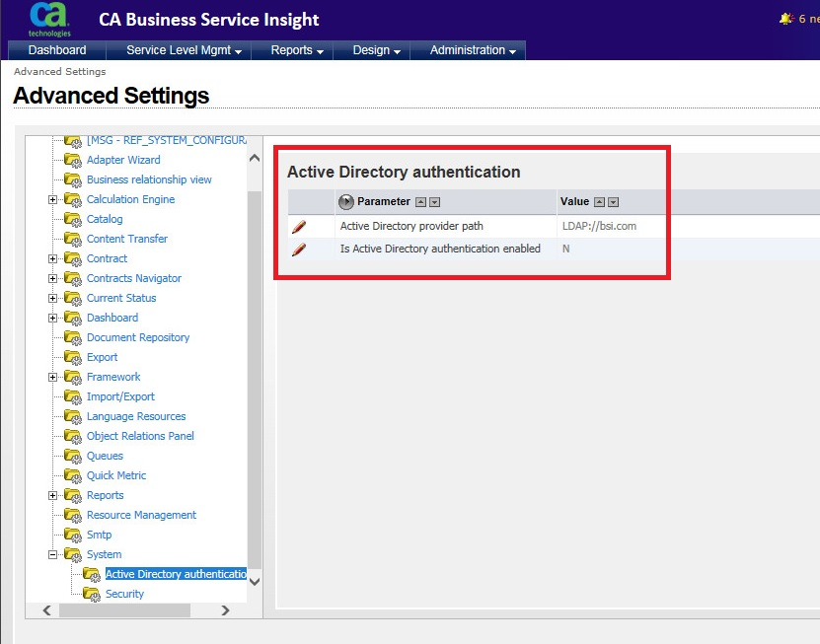Sort Value column ascending with up arrow

pyautogui.click(x=599, y=202)
